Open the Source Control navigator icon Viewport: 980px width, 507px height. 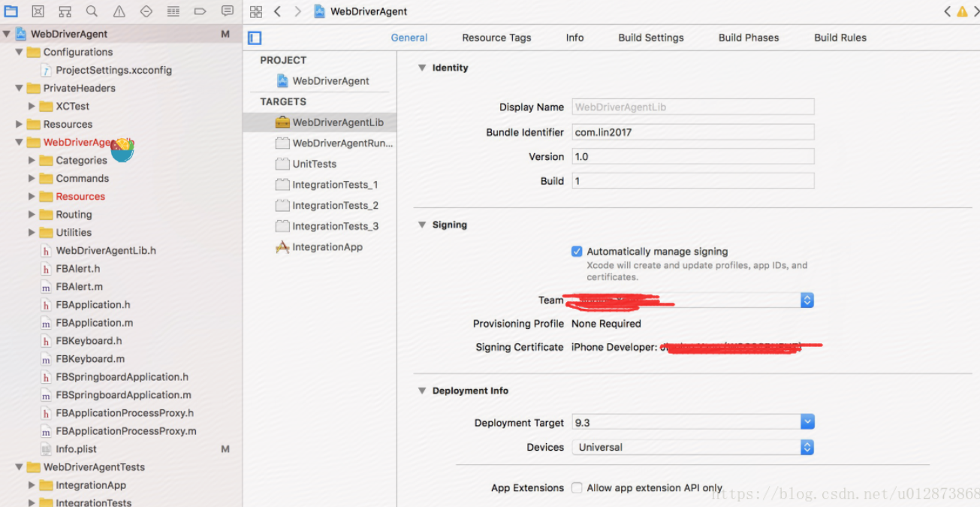pos(38,11)
